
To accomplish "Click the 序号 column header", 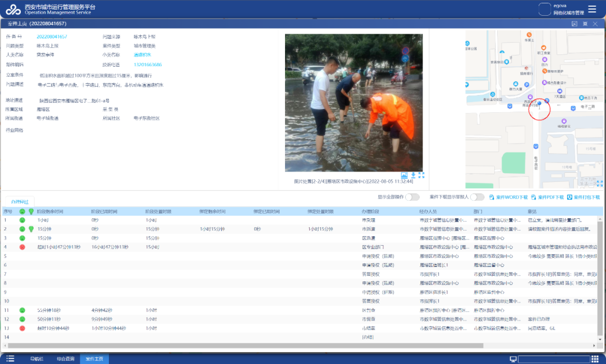I will 8,211.
